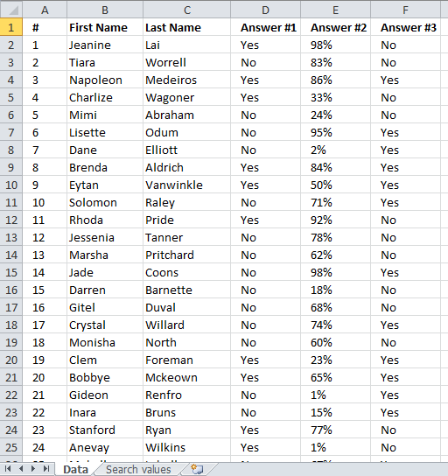
Task: Select column D header
Action: 266,10
